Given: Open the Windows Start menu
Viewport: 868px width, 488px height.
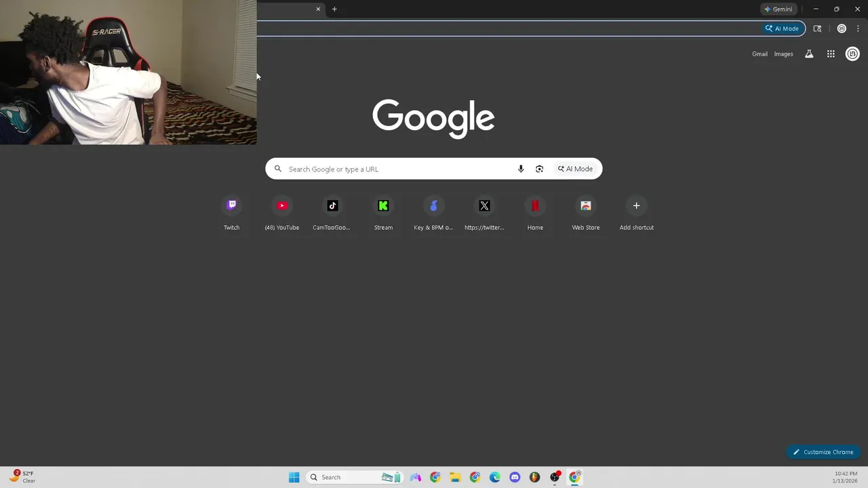Looking at the screenshot, I should click(x=294, y=477).
